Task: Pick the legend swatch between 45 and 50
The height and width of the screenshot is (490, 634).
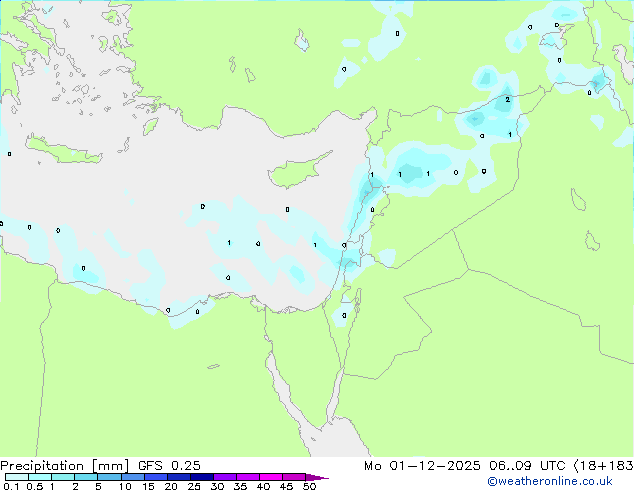Action: coord(294,477)
